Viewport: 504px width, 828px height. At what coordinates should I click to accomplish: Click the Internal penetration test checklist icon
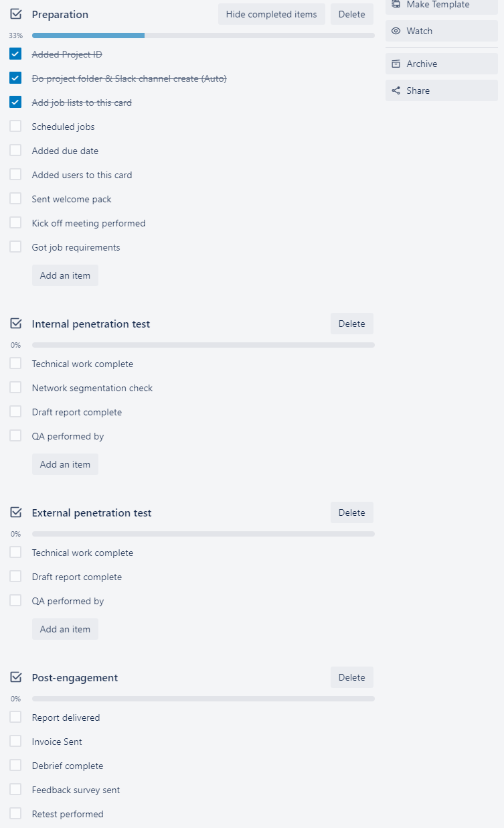tap(15, 323)
